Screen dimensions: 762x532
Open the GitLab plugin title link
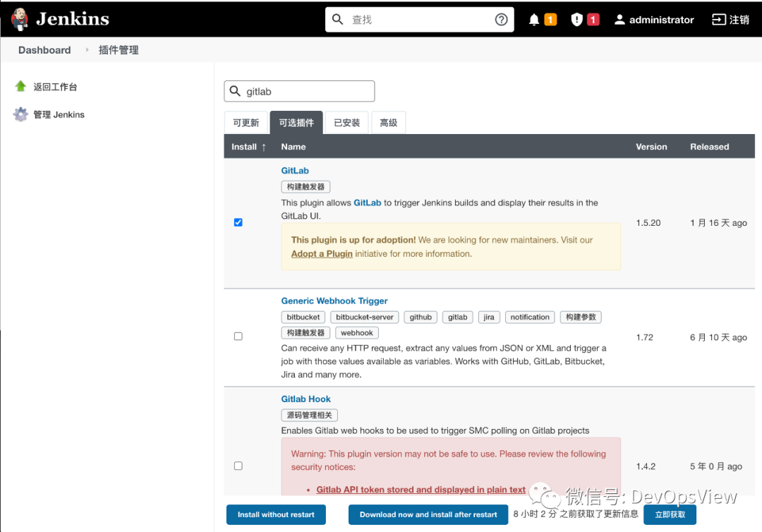click(x=295, y=171)
